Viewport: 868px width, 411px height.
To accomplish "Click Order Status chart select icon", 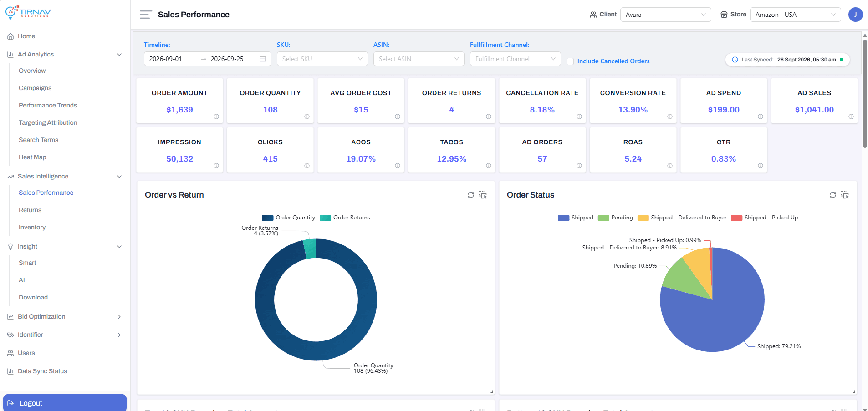I will (845, 195).
